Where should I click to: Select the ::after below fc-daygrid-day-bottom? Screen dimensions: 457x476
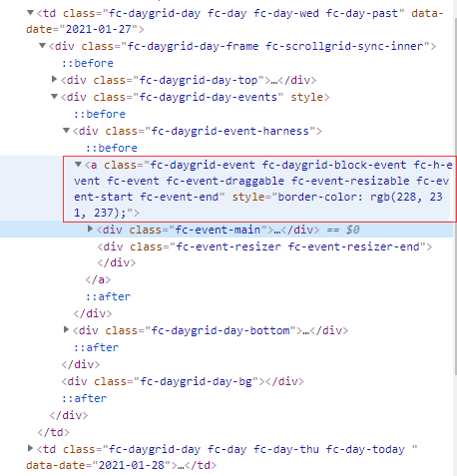pos(96,347)
